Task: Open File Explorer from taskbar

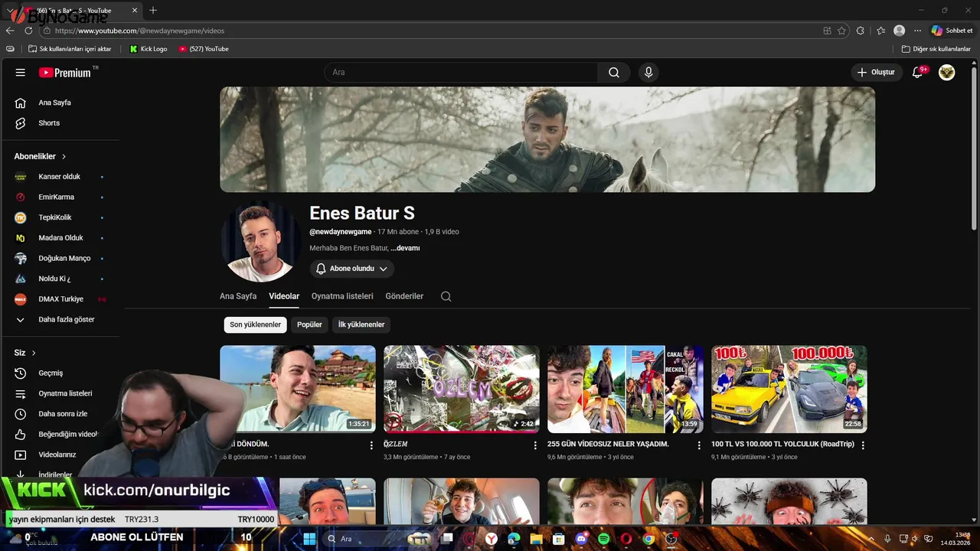Action: coord(536,539)
